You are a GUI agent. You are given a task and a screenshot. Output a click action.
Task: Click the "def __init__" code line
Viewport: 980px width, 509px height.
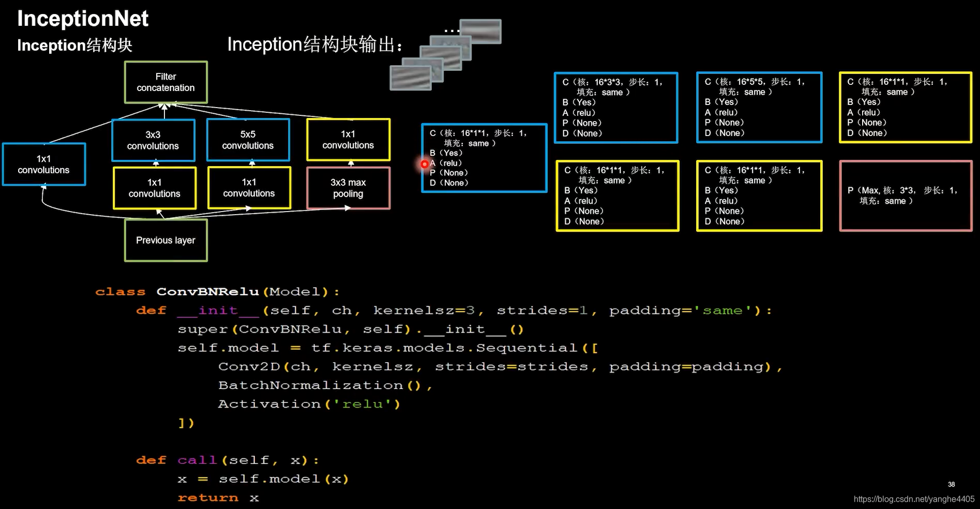tap(454, 310)
